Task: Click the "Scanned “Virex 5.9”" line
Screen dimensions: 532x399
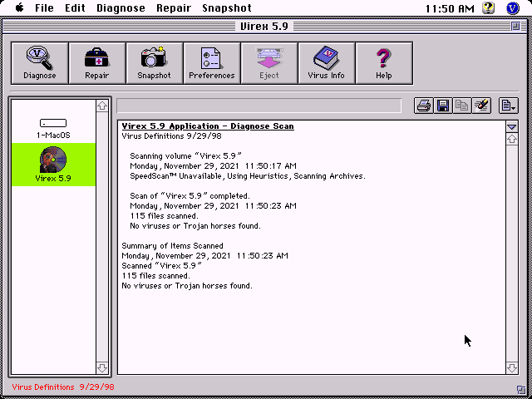Action: point(161,266)
